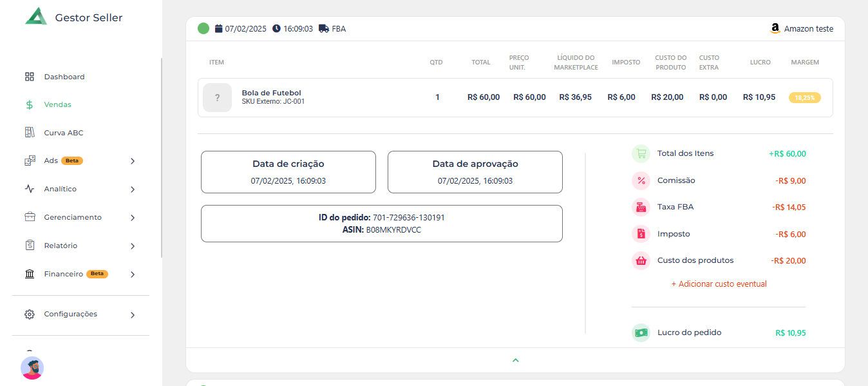
Task: Click the Custo dos produtos basket icon
Action: pos(641,260)
